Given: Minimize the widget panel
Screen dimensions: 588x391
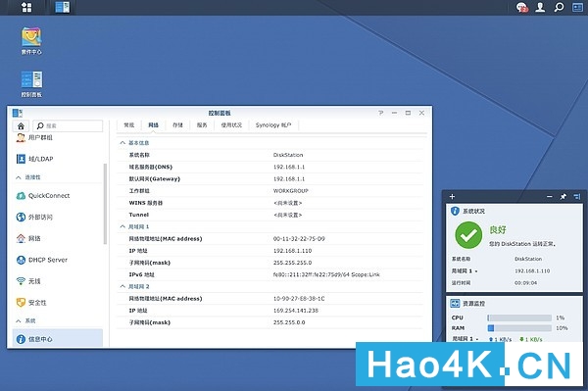Looking at the screenshot, I should point(550,196).
